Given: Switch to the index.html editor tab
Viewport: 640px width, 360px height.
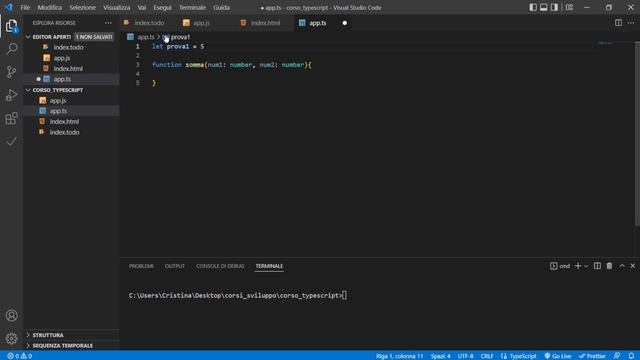Looking at the screenshot, I should [265, 23].
